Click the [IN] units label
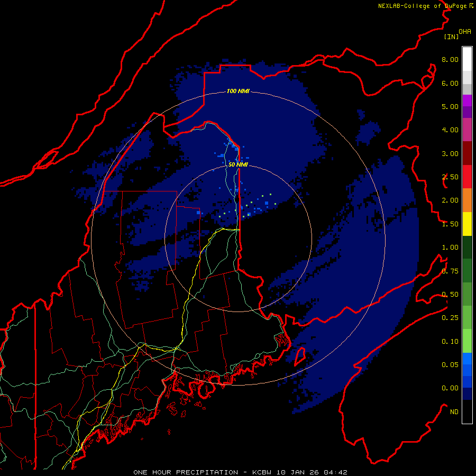This screenshot has height=476, width=476. tap(451, 36)
